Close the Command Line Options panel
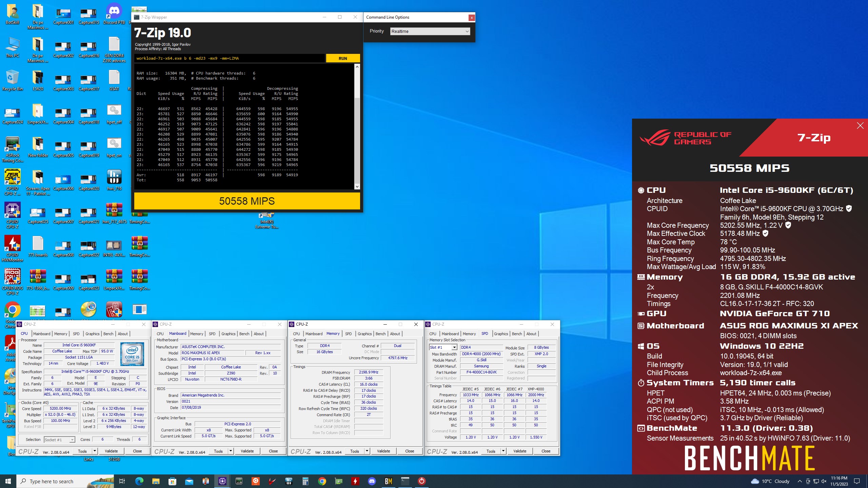The height and width of the screenshot is (488, 868). [471, 18]
